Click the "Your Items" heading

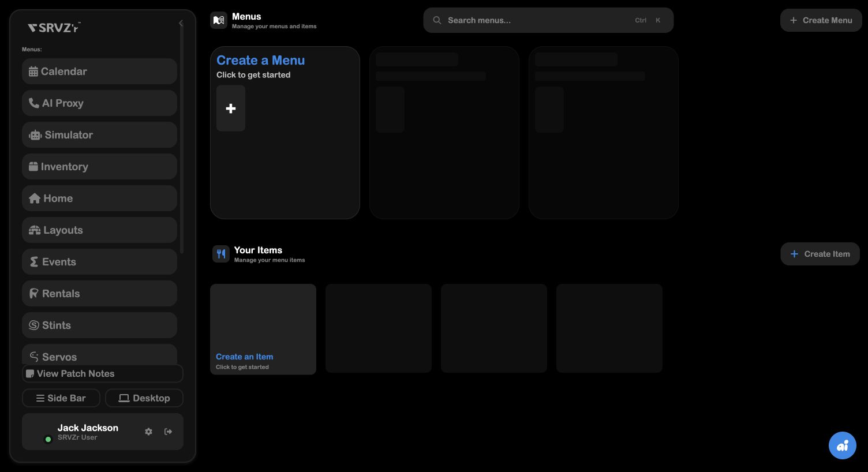(258, 250)
